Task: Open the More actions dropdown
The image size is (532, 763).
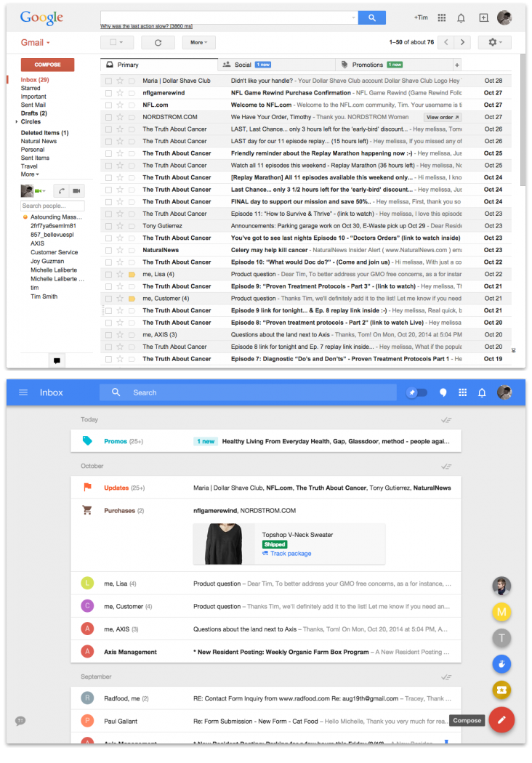Action: [198, 43]
